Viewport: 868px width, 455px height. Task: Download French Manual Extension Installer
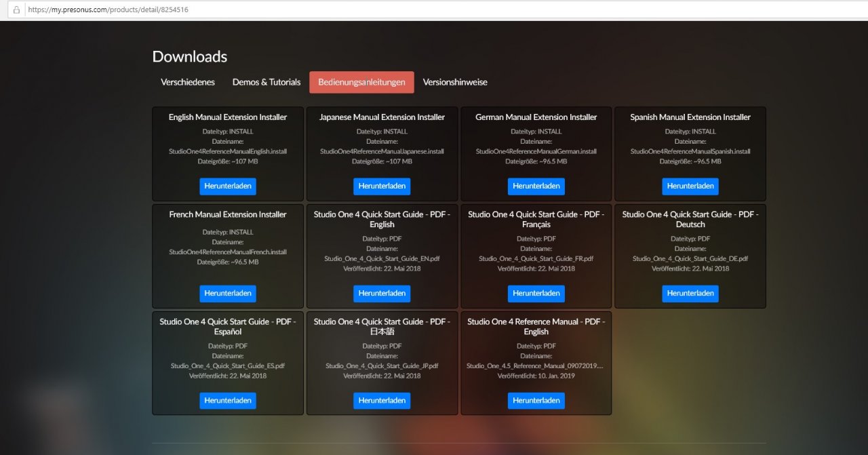(228, 293)
